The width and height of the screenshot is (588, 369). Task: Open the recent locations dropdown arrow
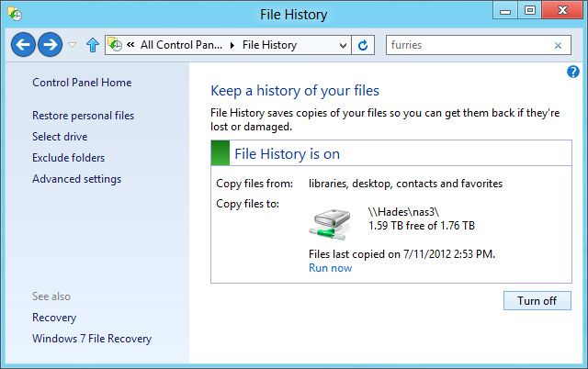tap(72, 45)
